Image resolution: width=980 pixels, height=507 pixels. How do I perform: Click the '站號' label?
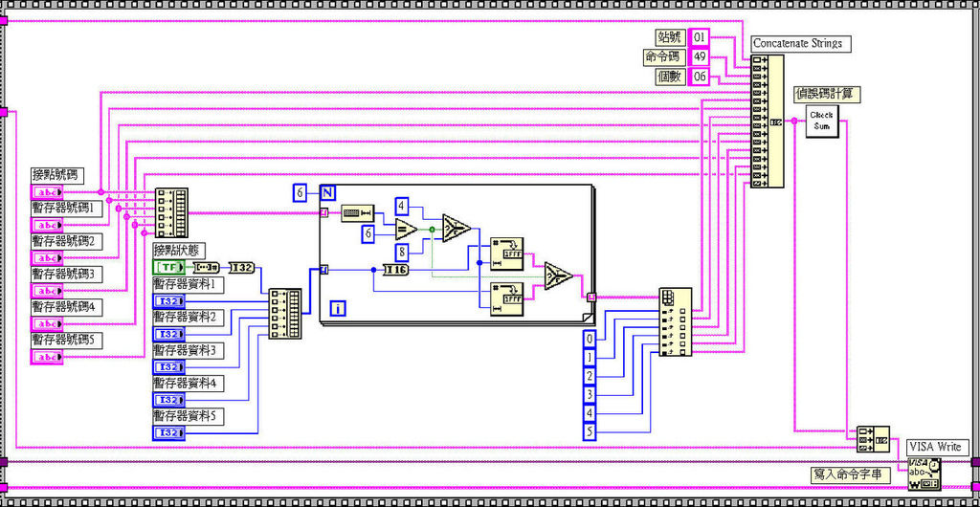tap(671, 37)
